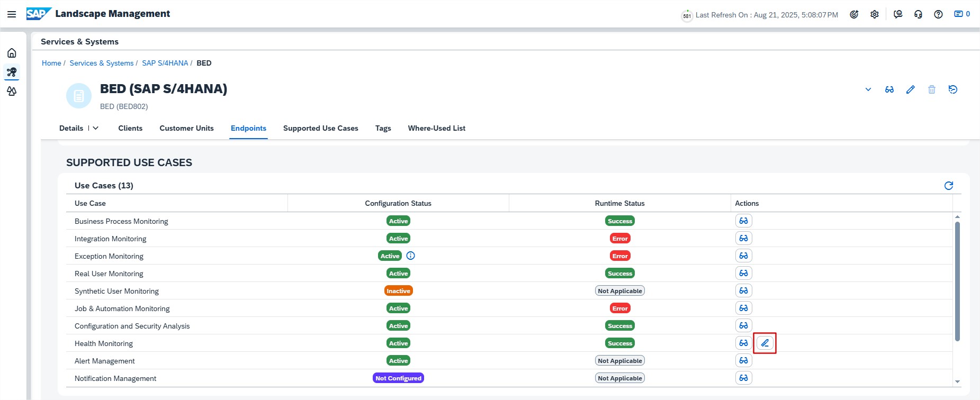Image resolution: width=980 pixels, height=400 pixels.
Task: Click the edit pencil for BED system
Action: (910, 89)
